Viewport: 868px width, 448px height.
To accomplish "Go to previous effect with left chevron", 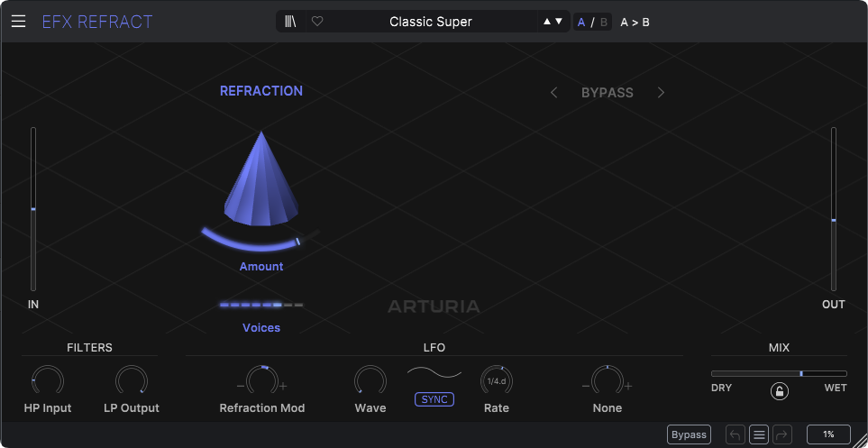I will (x=553, y=93).
